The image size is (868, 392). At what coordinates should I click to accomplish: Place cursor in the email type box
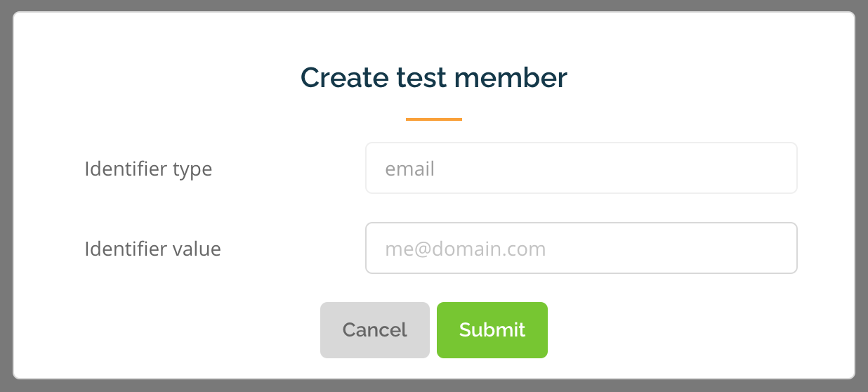point(581,168)
